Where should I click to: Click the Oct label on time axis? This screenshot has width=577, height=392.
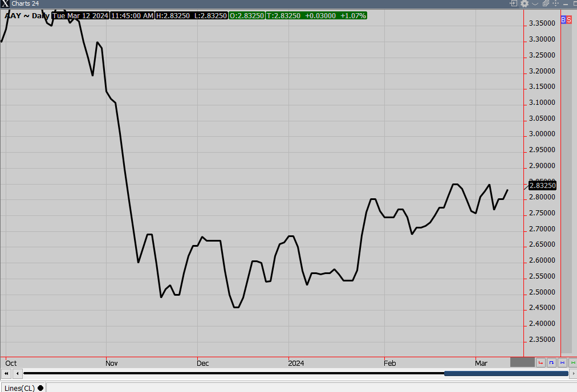[11, 364]
